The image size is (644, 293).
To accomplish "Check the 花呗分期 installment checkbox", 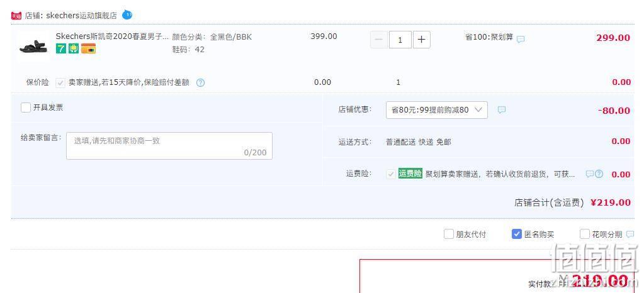I will click(x=584, y=235).
